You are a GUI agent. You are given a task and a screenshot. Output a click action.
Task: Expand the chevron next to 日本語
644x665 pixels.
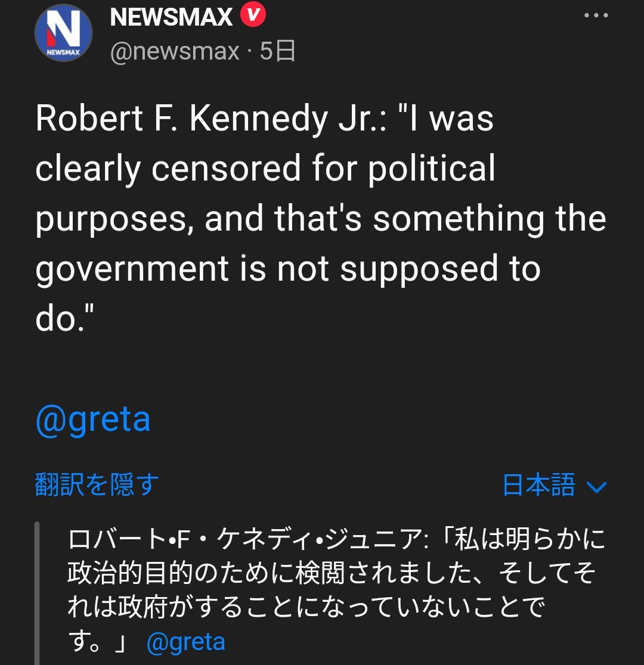click(597, 487)
